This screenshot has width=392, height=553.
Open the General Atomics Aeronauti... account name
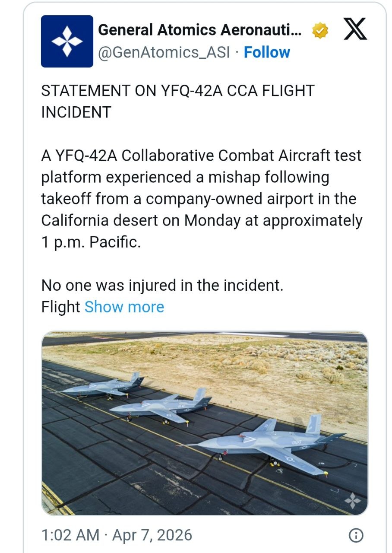click(x=199, y=30)
